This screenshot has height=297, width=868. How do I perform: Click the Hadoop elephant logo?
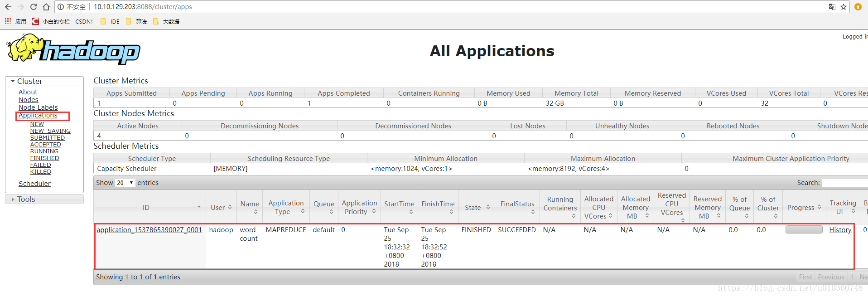(x=73, y=49)
